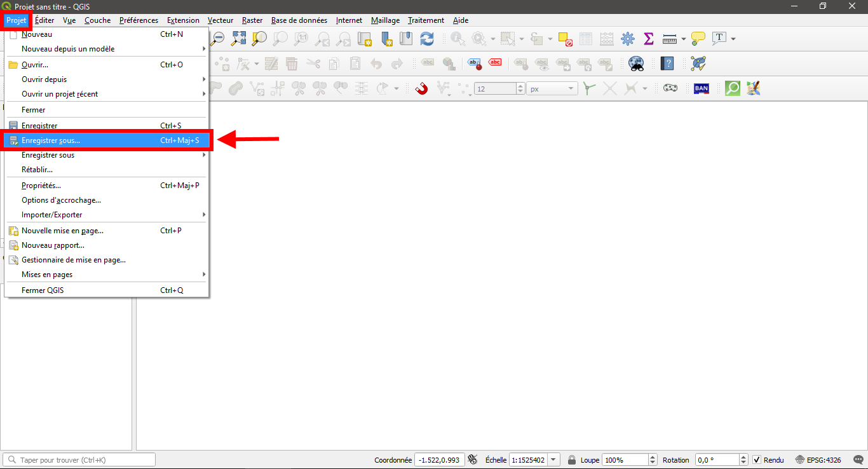Screen dimensions: 868x469
Task: Choose Nouveau in the Projet menu
Action: (x=106, y=34)
